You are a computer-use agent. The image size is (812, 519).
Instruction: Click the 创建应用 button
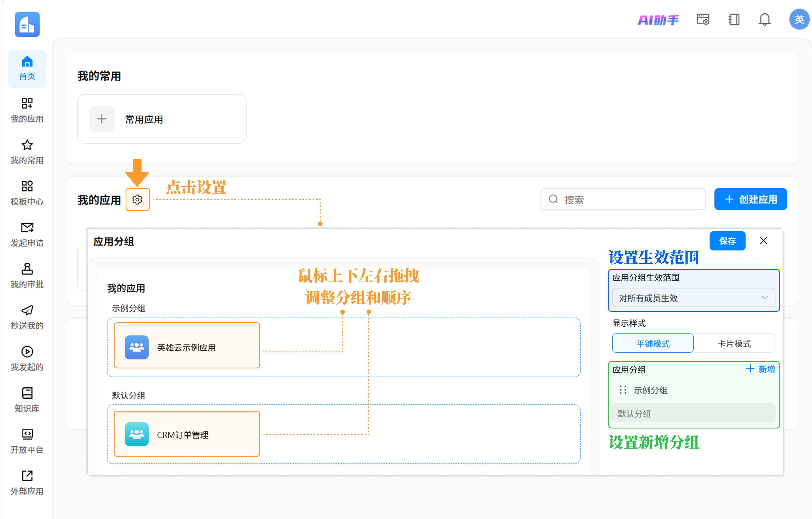[x=750, y=199]
